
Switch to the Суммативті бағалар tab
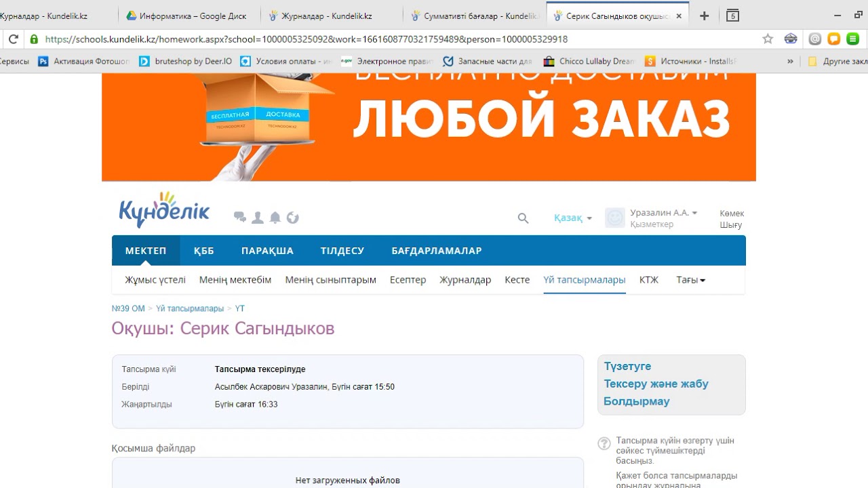click(474, 16)
